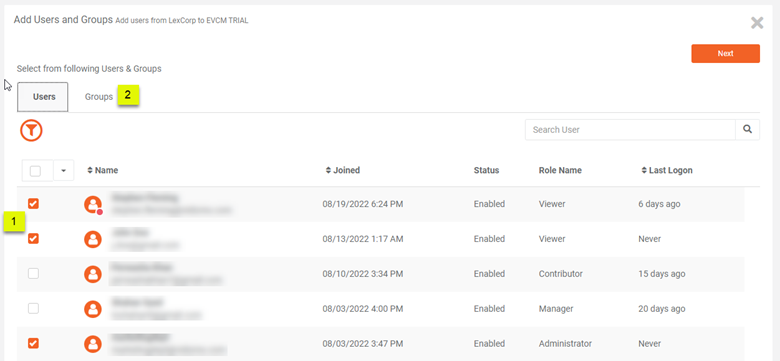The width and height of the screenshot is (780, 361).
Task: Select the Users tab
Action: [44, 97]
